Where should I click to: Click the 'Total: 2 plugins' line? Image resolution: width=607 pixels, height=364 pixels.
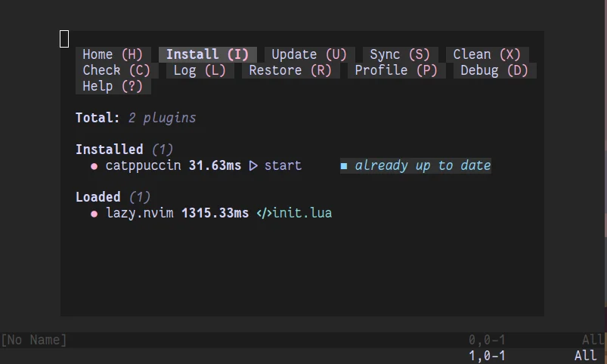[136, 118]
